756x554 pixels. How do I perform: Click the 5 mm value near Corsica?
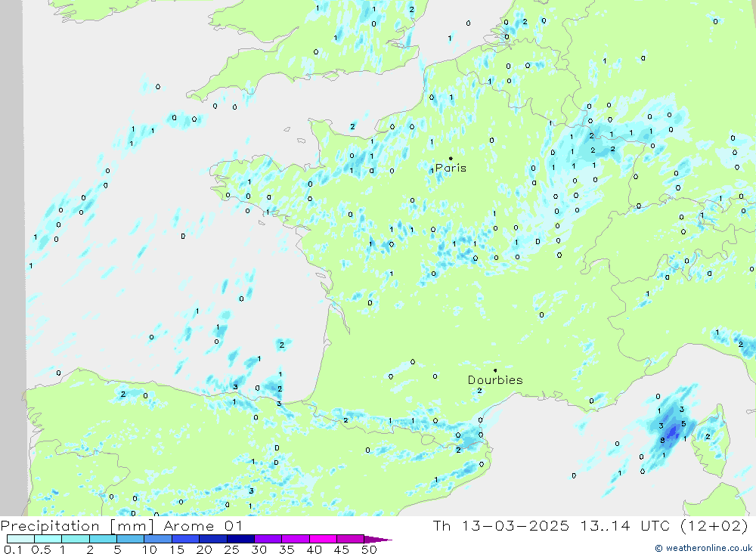(683, 424)
